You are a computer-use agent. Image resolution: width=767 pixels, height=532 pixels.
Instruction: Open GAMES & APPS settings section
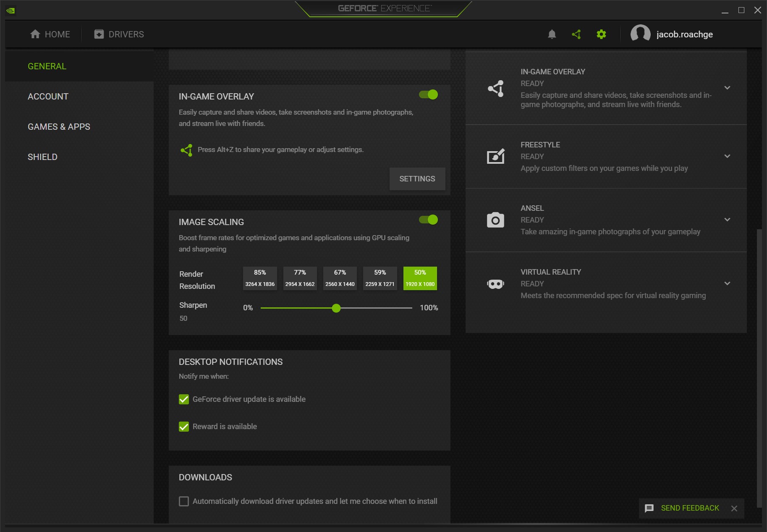click(79, 127)
